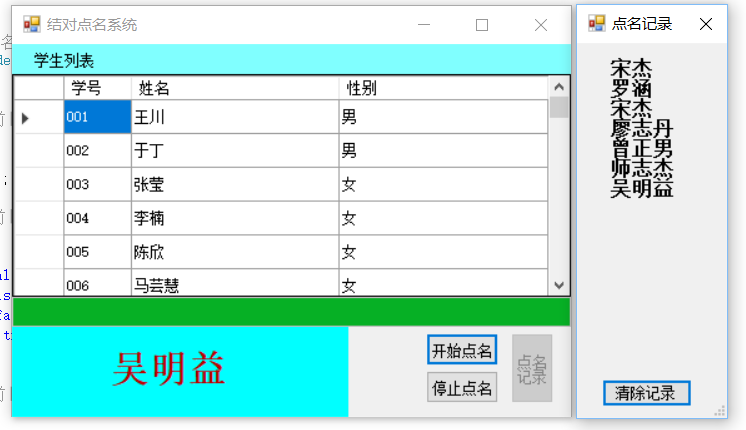The width and height of the screenshot is (746, 430).
Task: Select the 002 student number cell
Action: click(x=98, y=151)
